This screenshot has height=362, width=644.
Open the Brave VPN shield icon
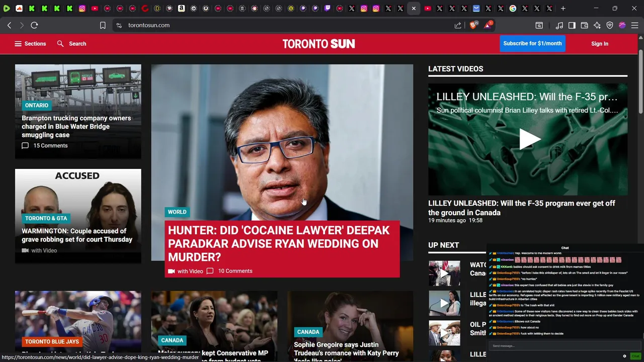point(610,25)
